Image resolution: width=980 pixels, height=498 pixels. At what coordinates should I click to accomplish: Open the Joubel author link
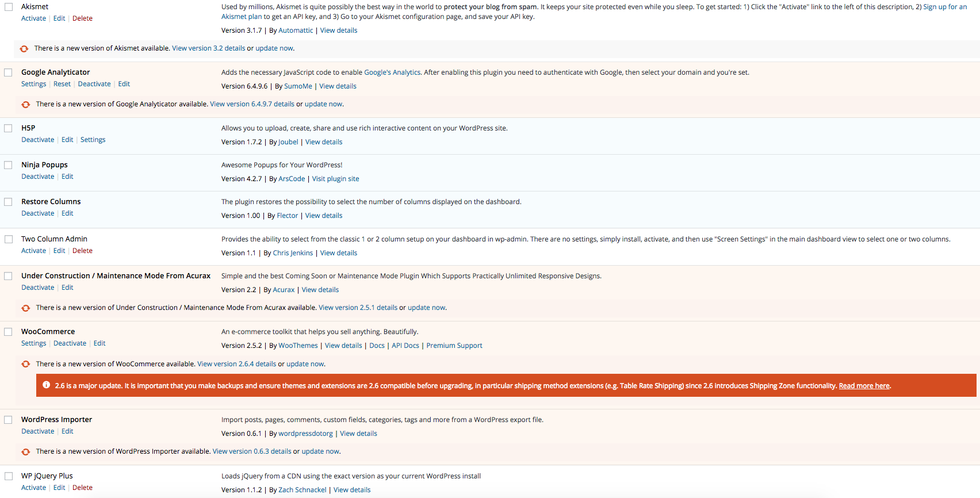point(288,142)
